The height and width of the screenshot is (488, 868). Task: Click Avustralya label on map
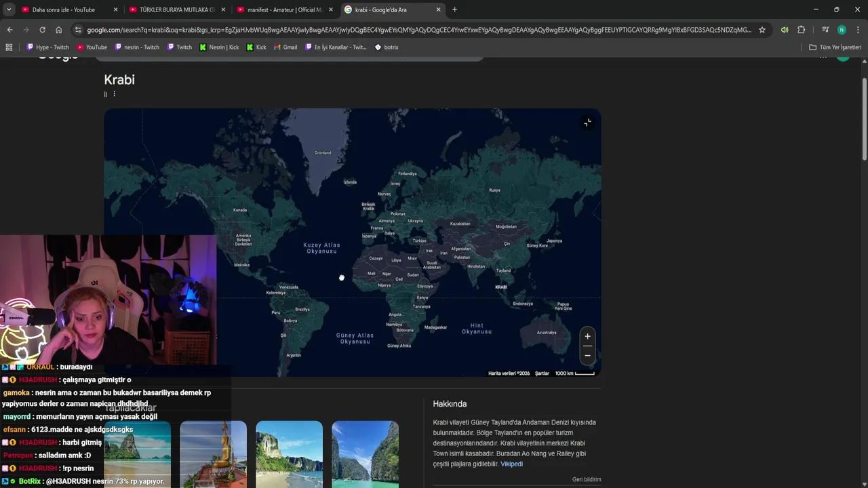pyautogui.click(x=547, y=332)
